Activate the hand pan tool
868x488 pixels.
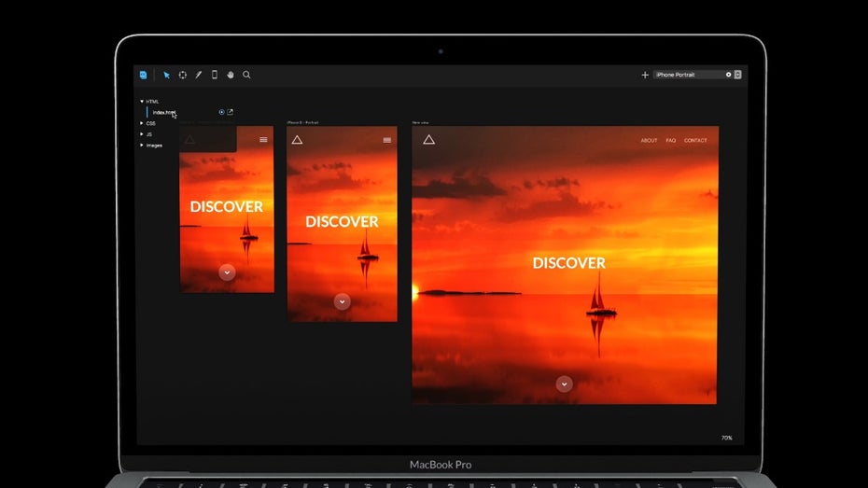(x=231, y=75)
